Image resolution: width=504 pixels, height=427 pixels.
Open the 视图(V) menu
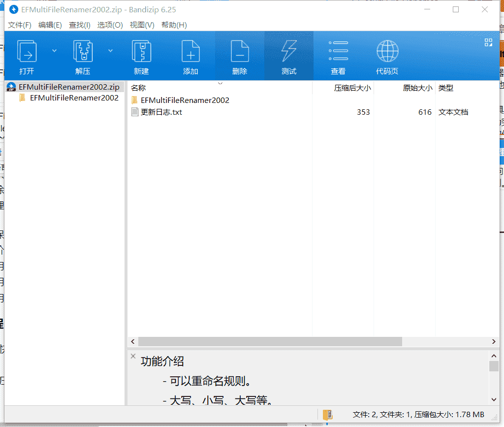[142, 25]
